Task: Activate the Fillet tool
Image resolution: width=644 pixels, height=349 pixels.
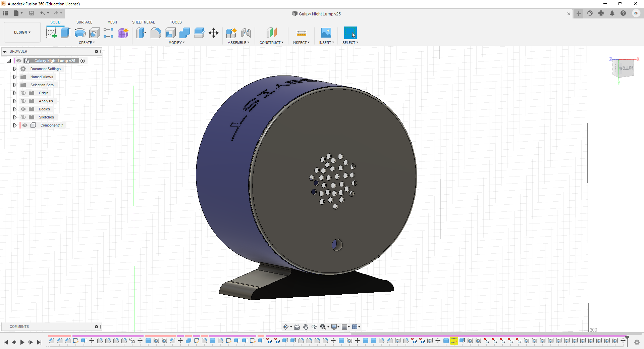Action: (156, 33)
